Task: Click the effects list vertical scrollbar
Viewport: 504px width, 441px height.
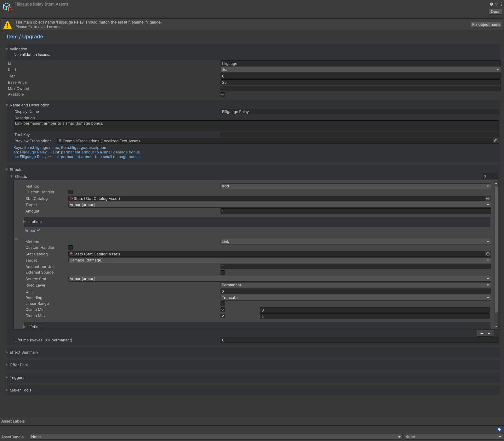Action: 496,249
